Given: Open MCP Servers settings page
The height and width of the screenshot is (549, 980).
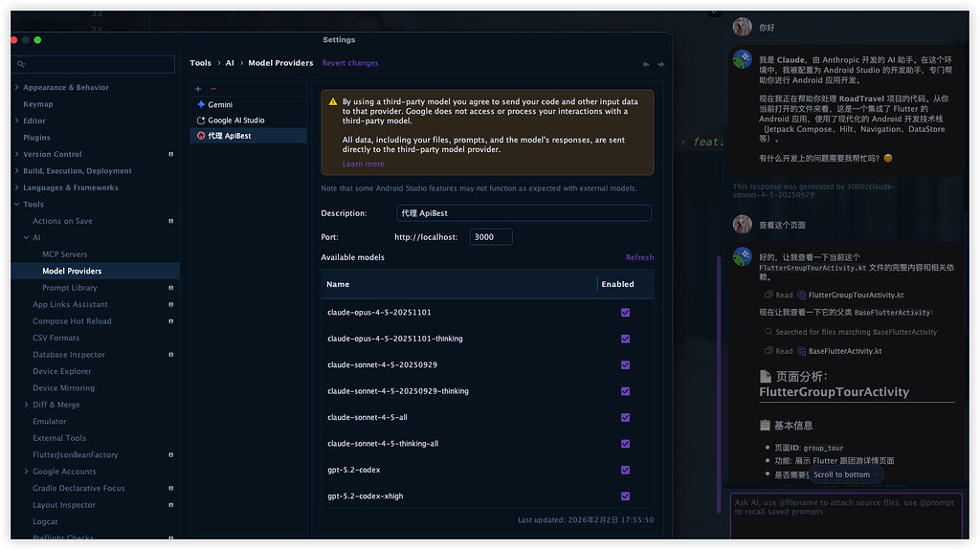Looking at the screenshot, I should pyautogui.click(x=64, y=254).
